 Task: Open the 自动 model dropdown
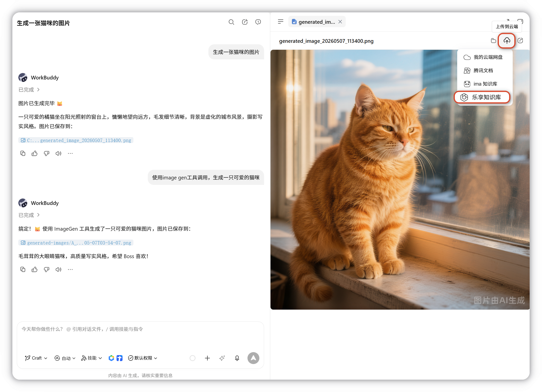[x=65, y=358]
